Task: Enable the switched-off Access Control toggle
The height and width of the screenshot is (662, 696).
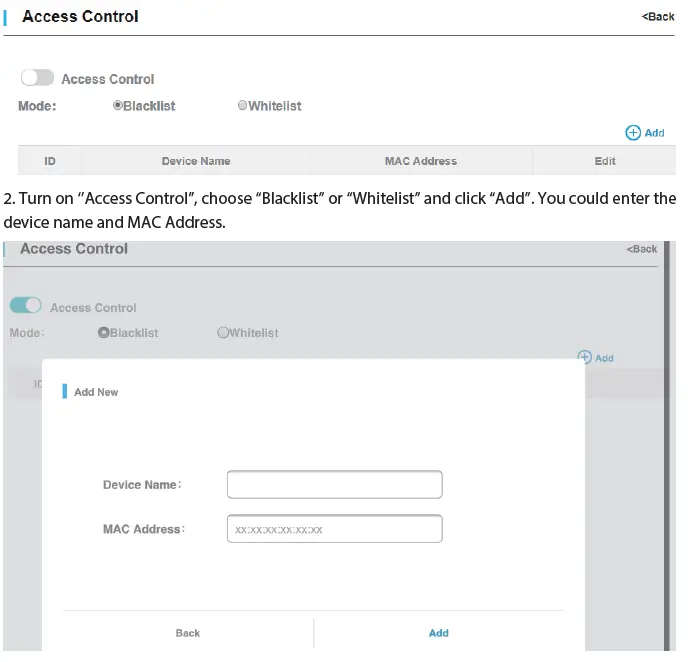Action: [37, 78]
